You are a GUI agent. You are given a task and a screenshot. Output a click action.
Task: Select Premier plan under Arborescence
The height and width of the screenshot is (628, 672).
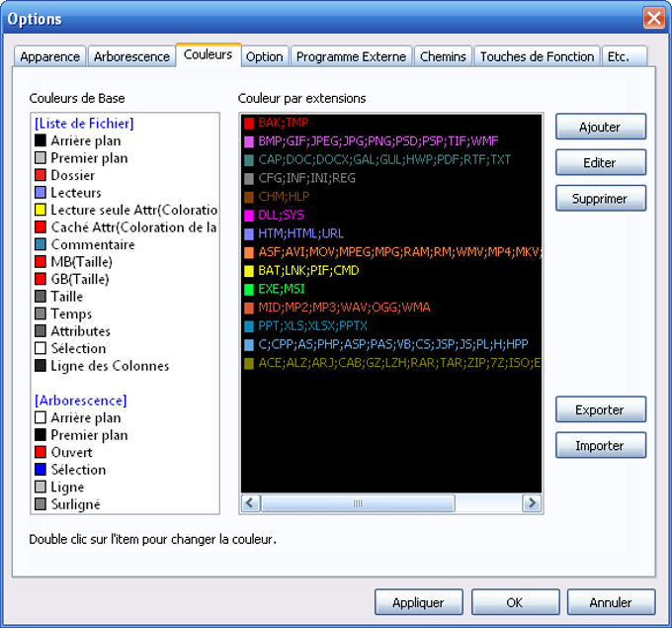89,435
